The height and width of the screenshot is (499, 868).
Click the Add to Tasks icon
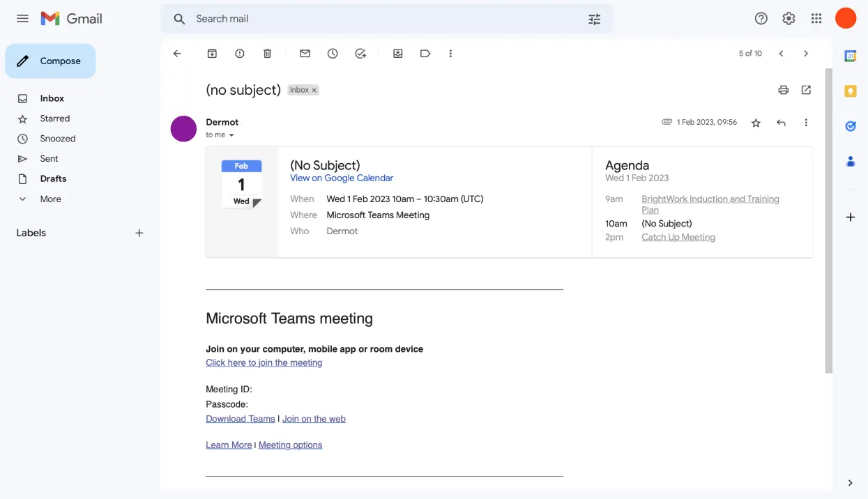coord(360,54)
